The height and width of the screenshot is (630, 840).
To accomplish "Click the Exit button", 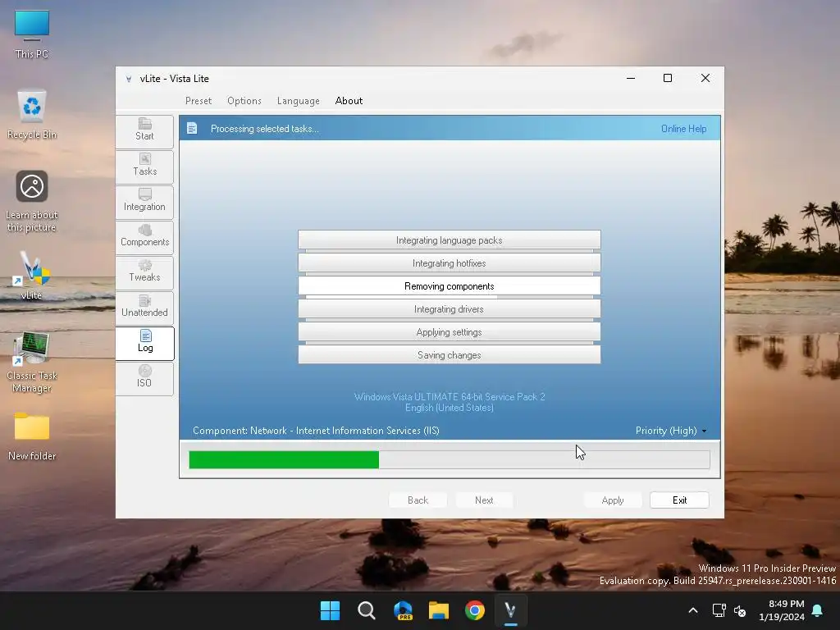I will 679,500.
